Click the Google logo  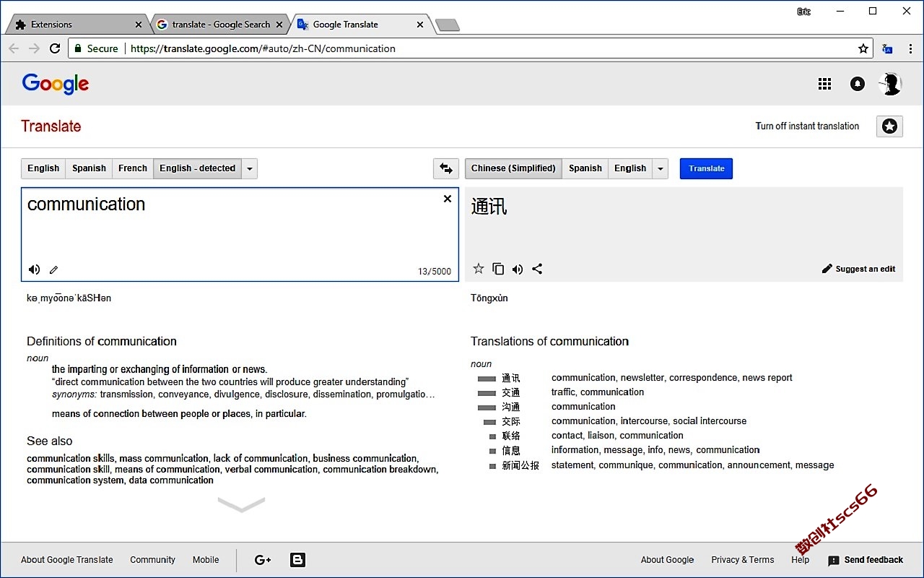point(56,84)
